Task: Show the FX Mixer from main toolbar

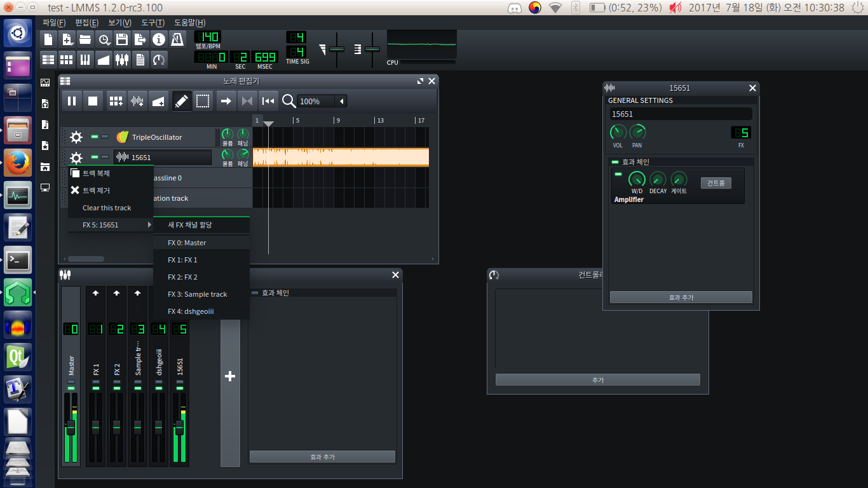Action: coord(122,60)
